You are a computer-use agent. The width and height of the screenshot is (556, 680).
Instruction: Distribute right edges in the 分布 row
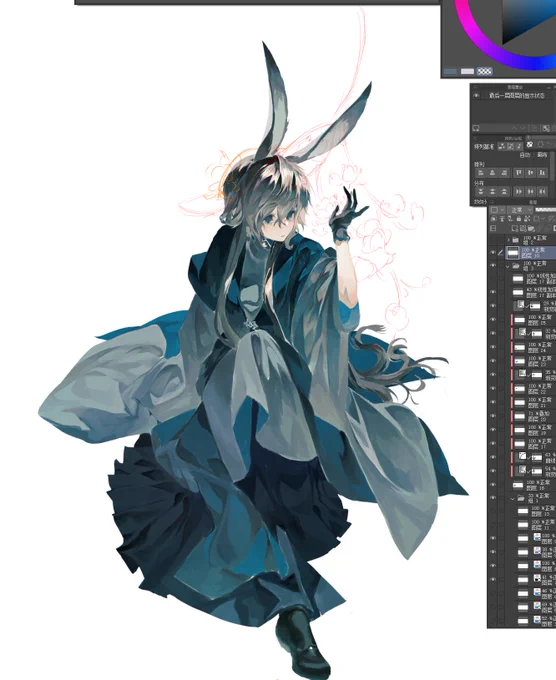[542, 191]
